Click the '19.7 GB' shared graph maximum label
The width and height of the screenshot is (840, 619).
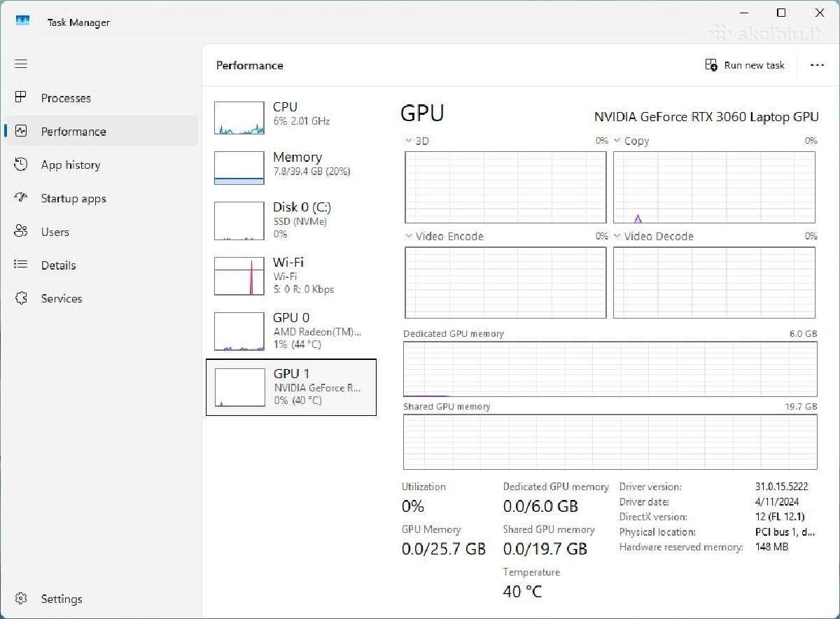801,406
